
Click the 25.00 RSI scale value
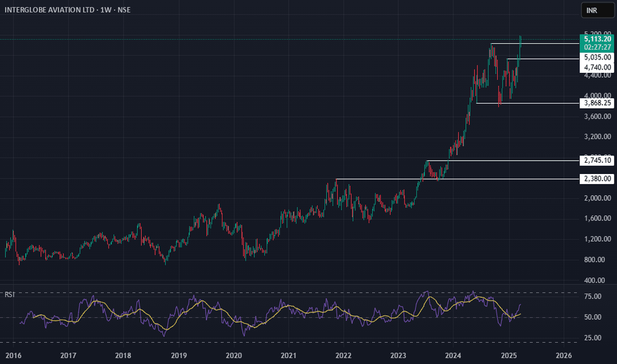593,338
